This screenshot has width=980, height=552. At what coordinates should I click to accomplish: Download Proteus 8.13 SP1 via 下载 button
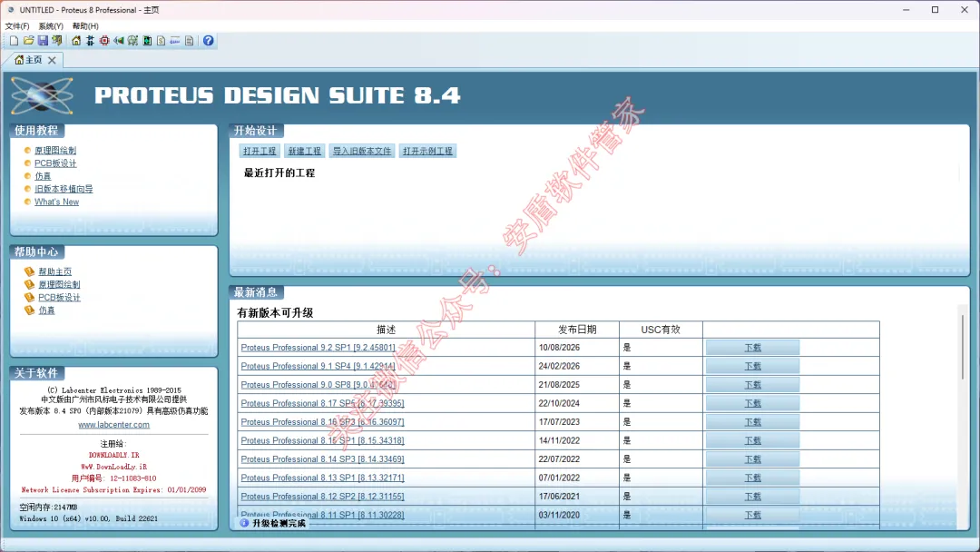point(752,478)
